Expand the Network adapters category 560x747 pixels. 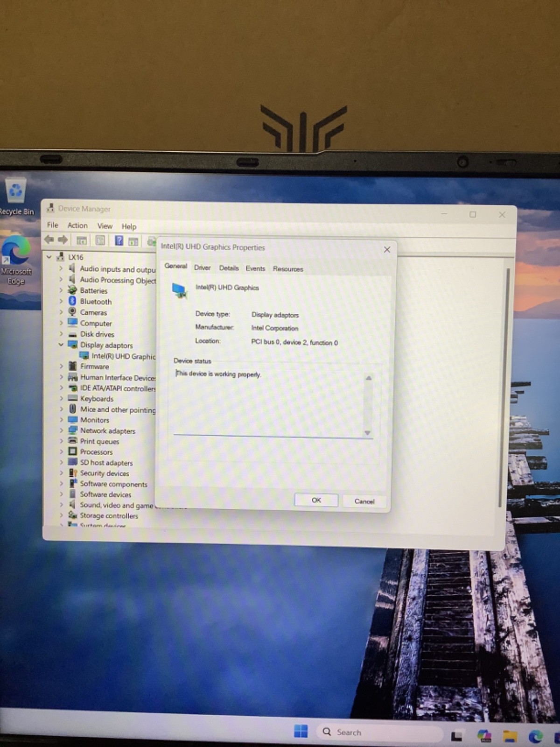(61, 430)
